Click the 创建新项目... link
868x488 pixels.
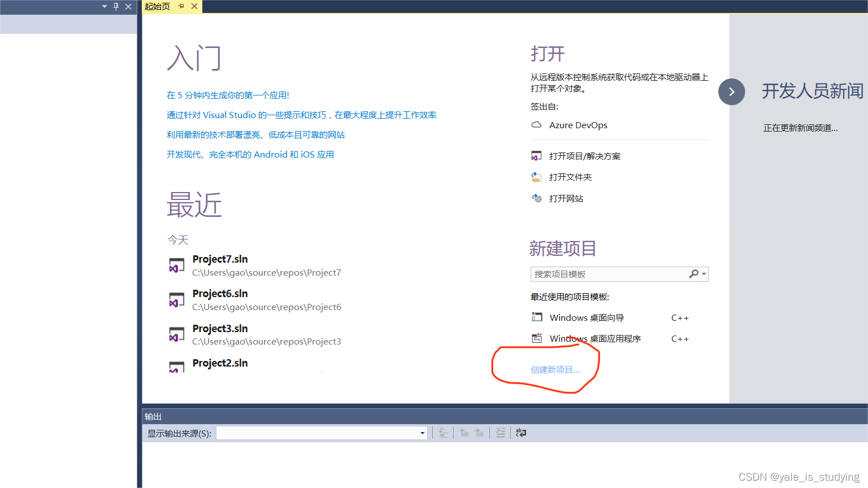tap(555, 369)
